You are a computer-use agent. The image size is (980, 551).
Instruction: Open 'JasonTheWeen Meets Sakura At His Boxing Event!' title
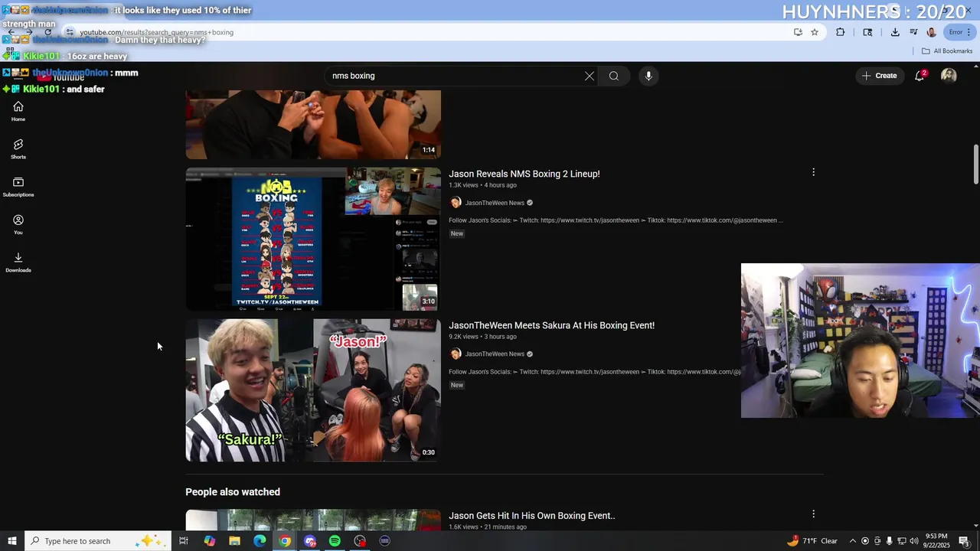[x=551, y=325]
